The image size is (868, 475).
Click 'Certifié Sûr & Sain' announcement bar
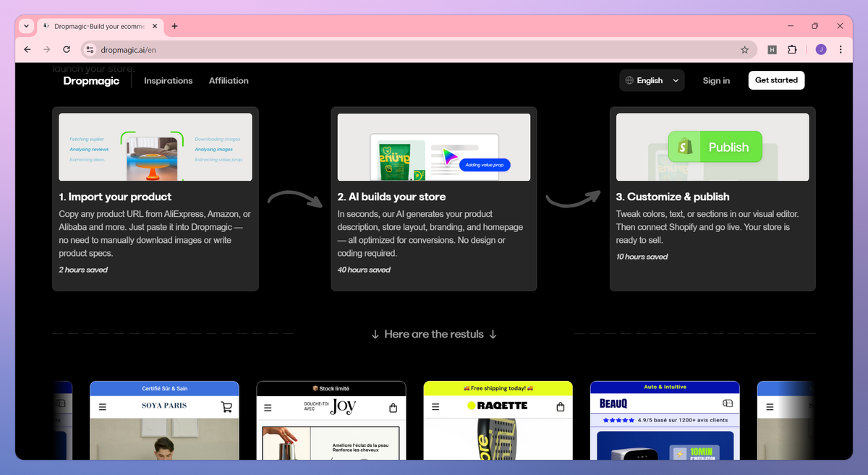[164, 388]
